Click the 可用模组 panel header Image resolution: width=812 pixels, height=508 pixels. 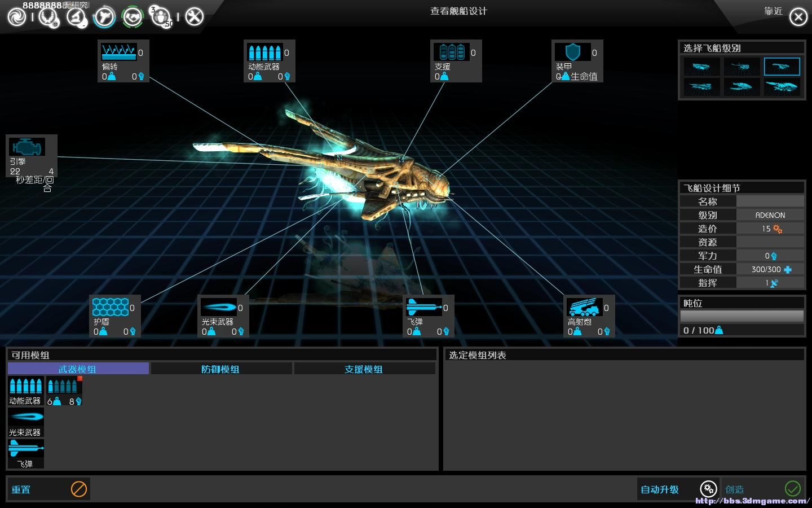[x=222, y=355]
